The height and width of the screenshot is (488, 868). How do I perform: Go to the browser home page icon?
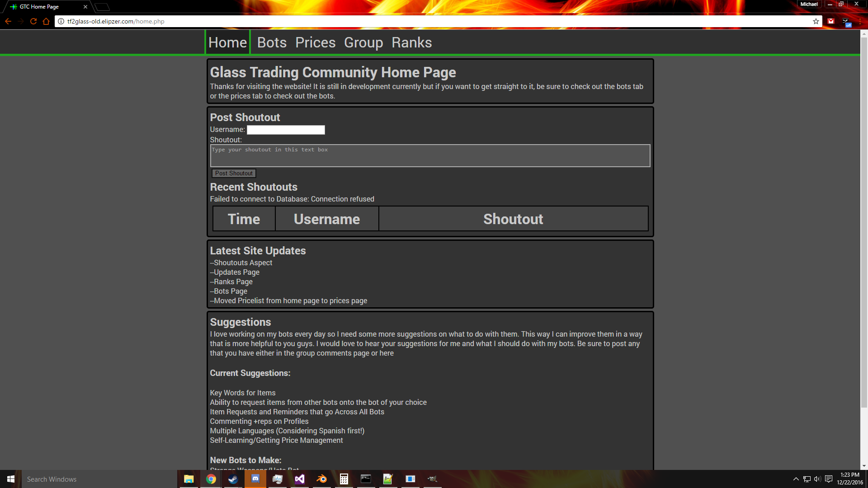pos(46,21)
